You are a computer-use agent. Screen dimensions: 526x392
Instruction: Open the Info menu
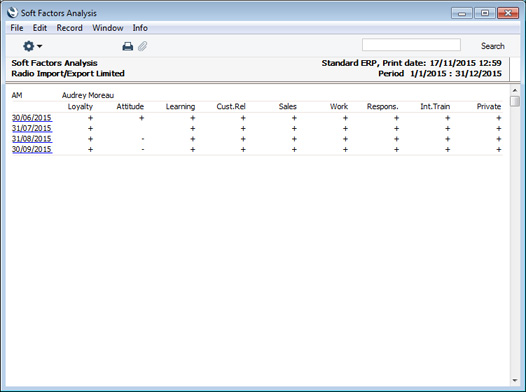pos(140,28)
